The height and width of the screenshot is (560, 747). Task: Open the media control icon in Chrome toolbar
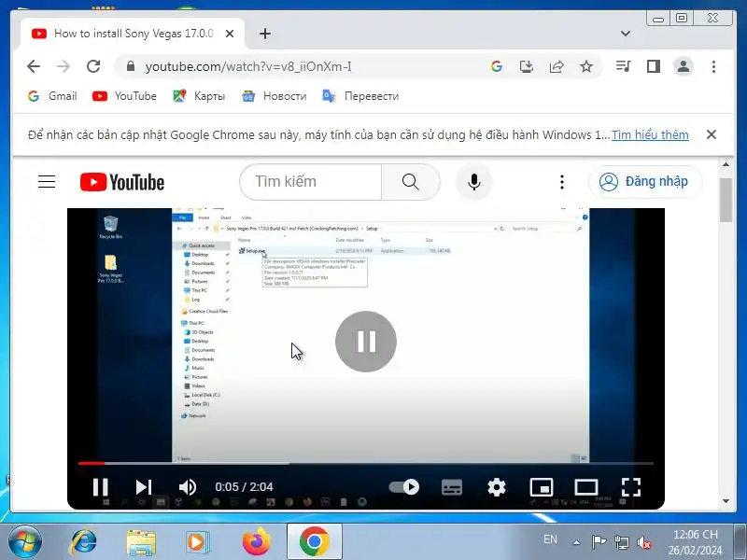tap(623, 66)
